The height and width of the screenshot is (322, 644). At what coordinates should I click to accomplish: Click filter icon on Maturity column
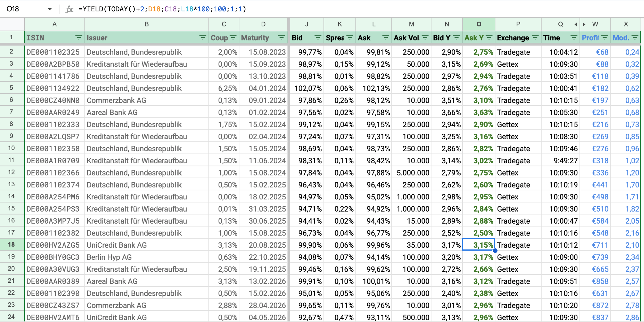tap(281, 38)
